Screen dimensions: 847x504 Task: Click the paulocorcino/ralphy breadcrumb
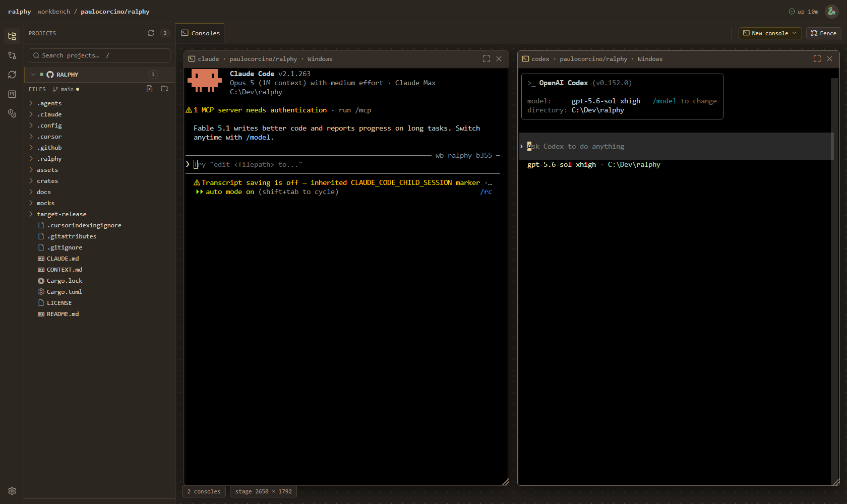tap(115, 12)
